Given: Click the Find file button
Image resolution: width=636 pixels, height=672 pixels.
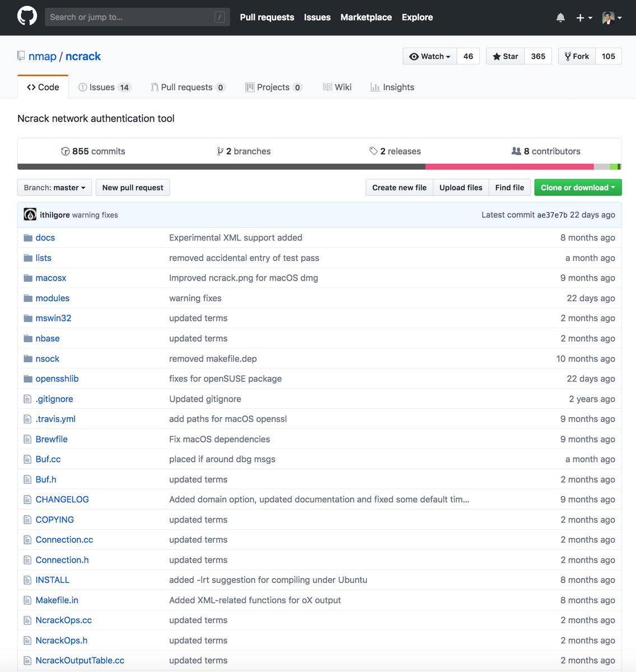Looking at the screenshot, I should pyautogui.click(x=509, y=188).
